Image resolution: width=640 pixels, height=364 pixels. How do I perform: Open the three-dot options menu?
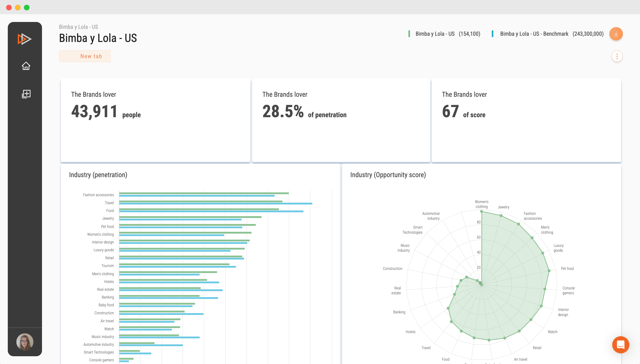tap(617, 56)
